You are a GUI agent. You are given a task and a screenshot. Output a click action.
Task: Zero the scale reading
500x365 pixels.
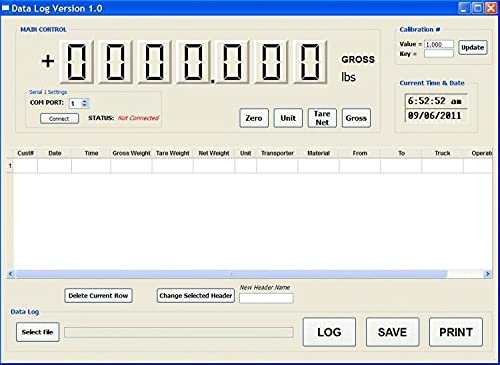point(254,118)
